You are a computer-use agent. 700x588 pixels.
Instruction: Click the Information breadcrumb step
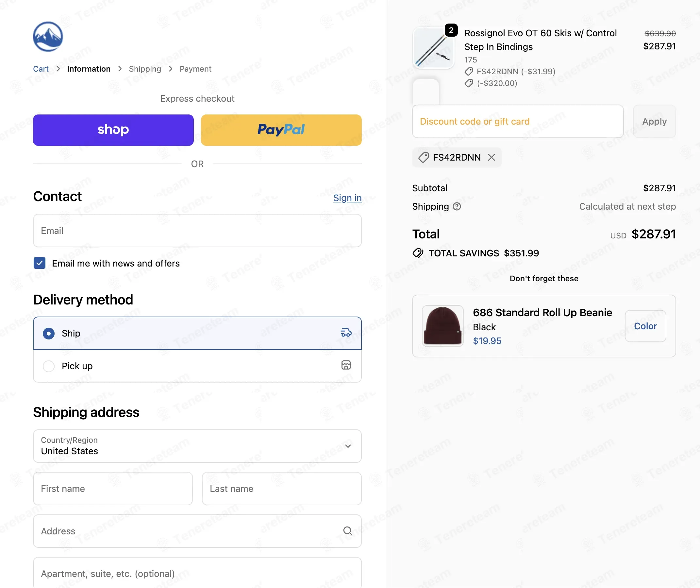(x=89, y=69)
